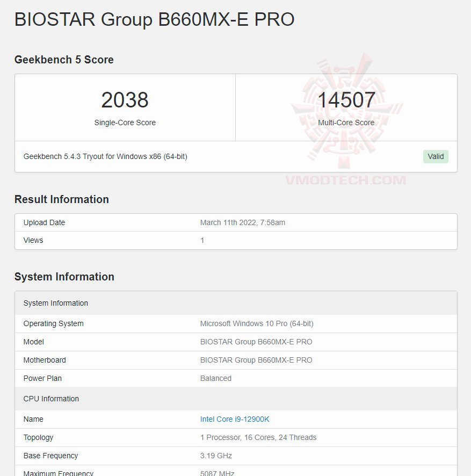Click the large System Information section heading
The width and height of the screenshot is (471, 476).
64,277
